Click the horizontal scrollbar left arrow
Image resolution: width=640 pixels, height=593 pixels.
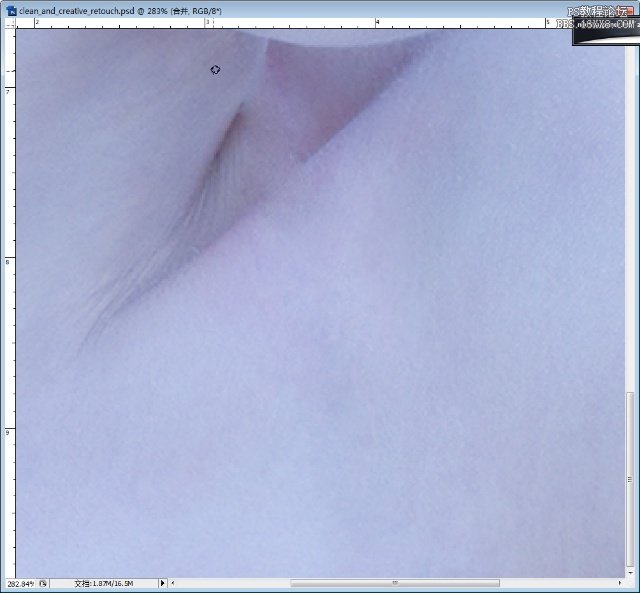(x=173, y=583)
